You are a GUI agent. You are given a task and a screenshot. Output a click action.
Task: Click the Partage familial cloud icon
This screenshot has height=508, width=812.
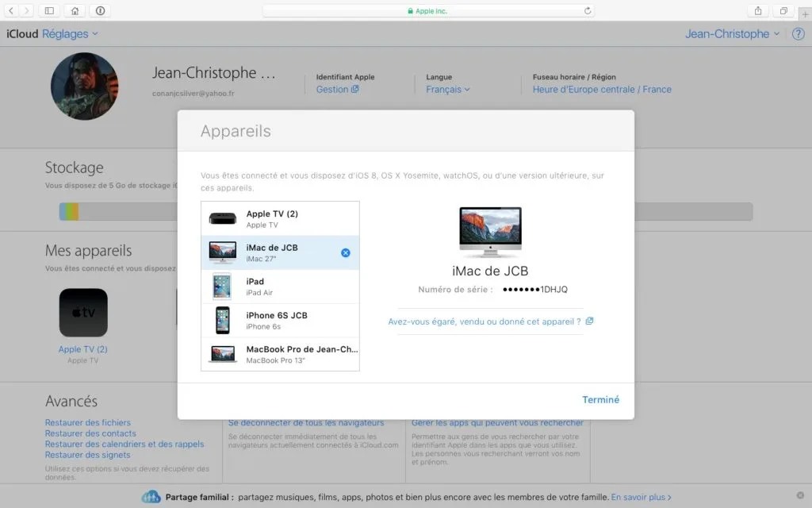click(x=151, y=497)
